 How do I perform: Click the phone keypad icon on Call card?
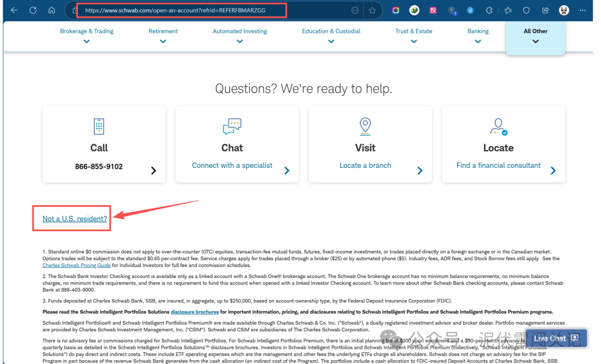[x=99, y=126]
